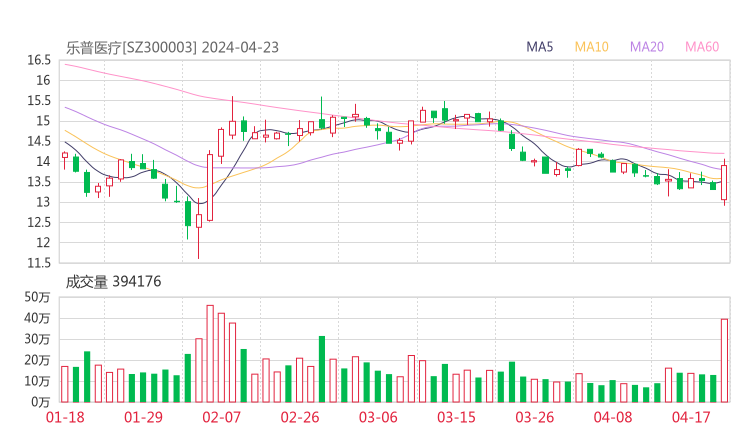Click the MA60 legend label
Screen dimensions: 740x440
click(702, 47)
